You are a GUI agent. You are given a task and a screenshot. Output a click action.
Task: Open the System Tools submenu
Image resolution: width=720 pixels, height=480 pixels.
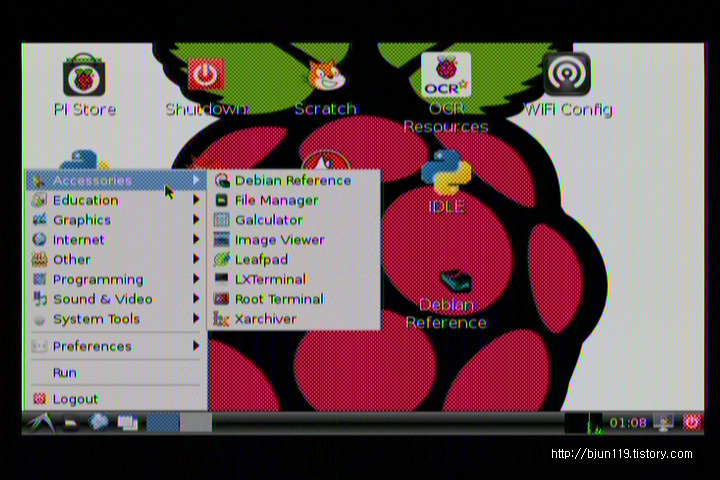click(x=117, y=319)
